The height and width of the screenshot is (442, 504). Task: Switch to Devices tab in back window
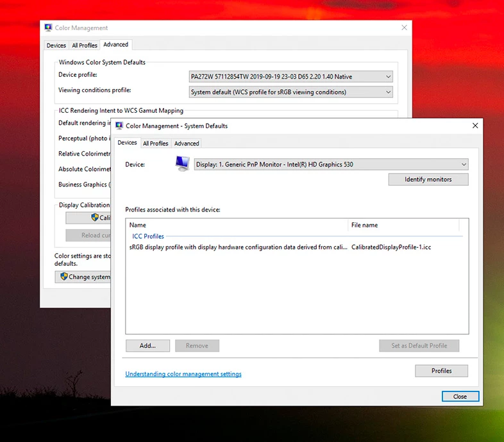click(x=56, y=45)
